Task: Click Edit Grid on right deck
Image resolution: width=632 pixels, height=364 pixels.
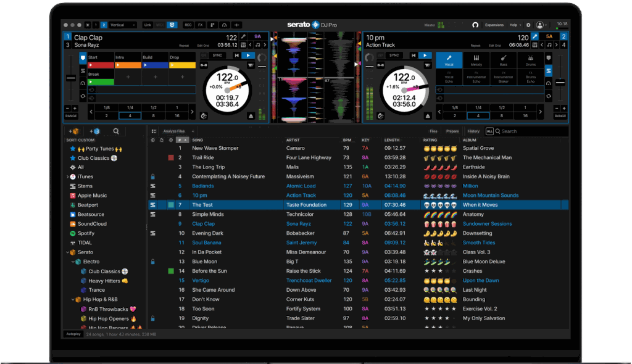Action: pos(494,46)
